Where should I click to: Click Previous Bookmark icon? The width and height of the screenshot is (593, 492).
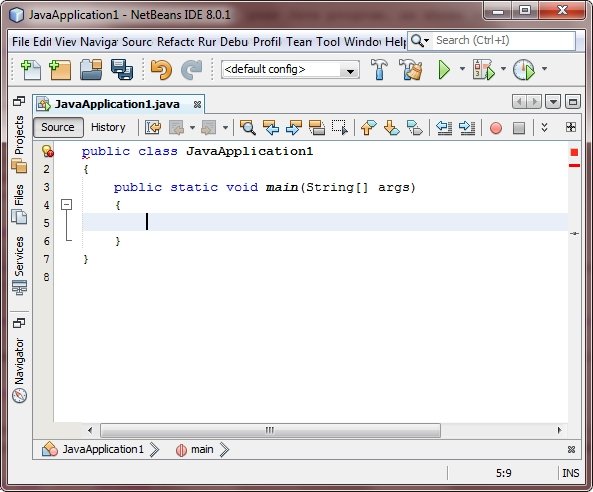pyautogui.click(x=369, y=127)
